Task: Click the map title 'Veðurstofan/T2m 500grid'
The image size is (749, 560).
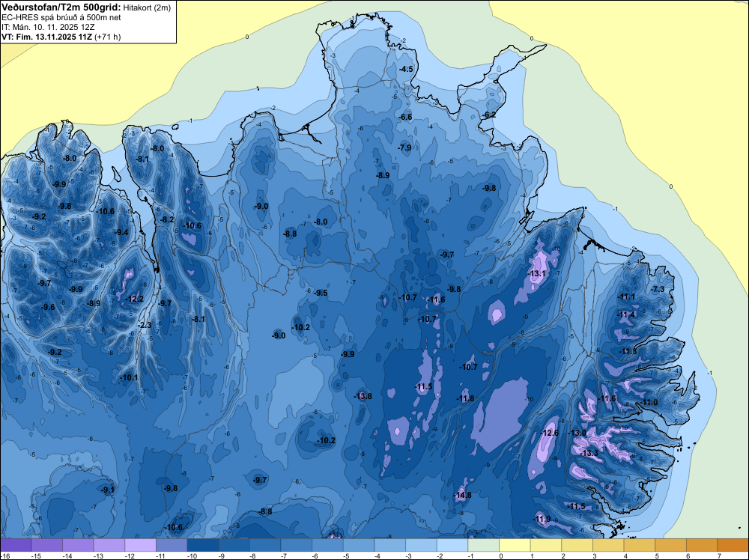Action: pyautogui.click(x=61, y=7)
